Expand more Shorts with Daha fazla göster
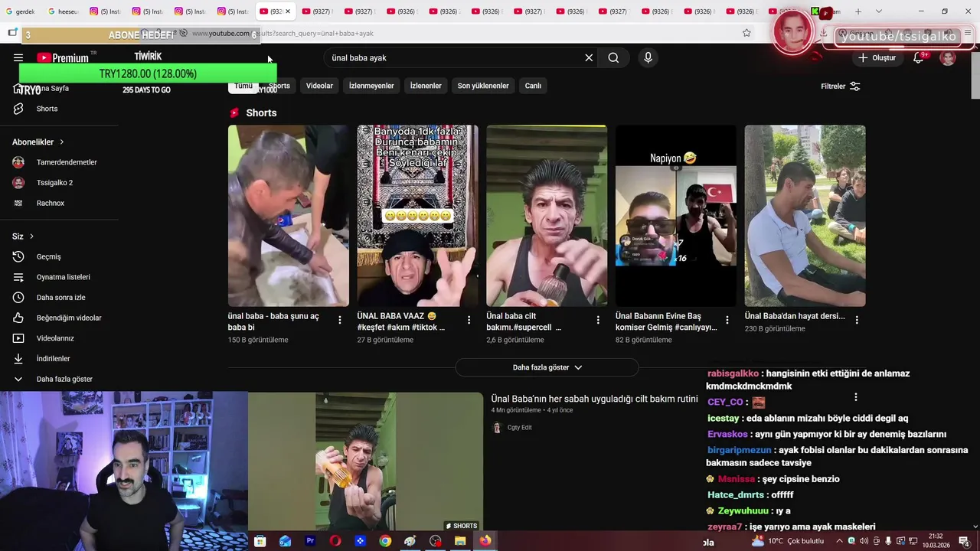 pos(547,367)
